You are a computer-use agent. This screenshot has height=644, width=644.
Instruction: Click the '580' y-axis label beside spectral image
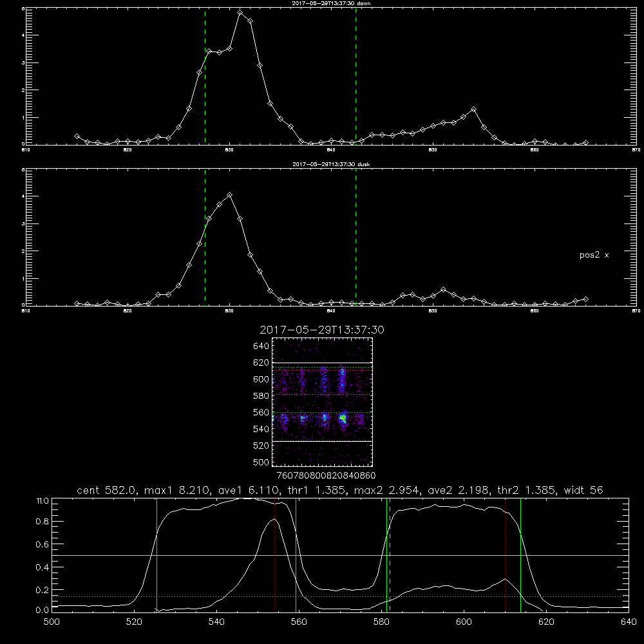261,396
